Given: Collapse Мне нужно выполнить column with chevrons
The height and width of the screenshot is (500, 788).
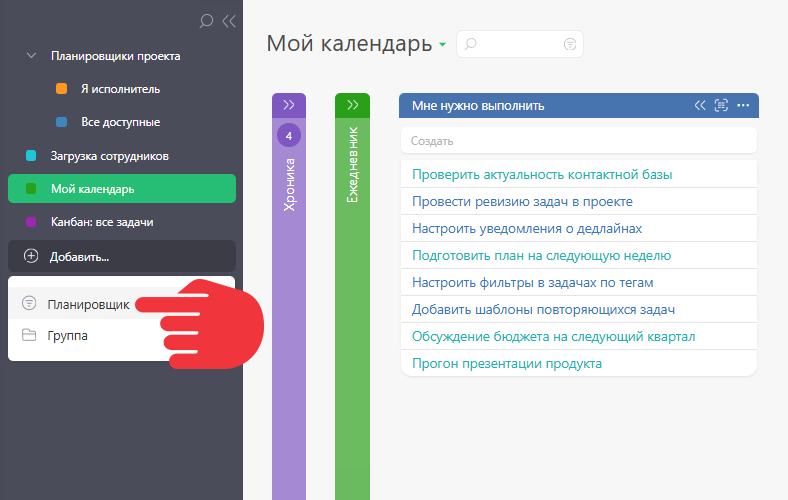Looking at the screenshot, I should (x=700, y=106).
